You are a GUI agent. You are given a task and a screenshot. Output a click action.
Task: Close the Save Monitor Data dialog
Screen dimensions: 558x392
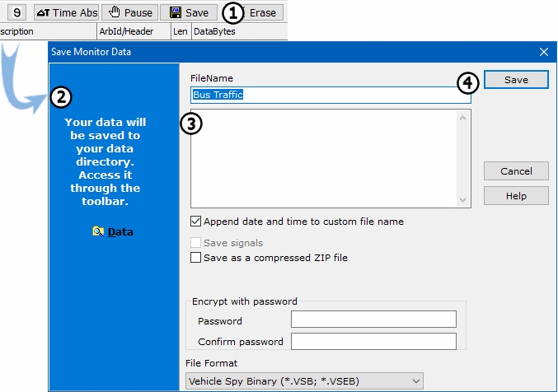tap(543, 52)
